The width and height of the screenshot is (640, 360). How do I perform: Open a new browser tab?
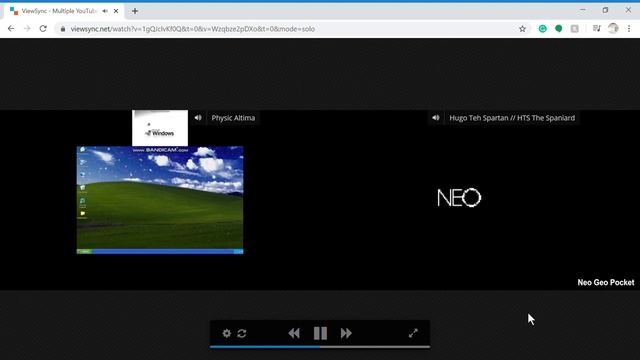(x=135, y=11)
